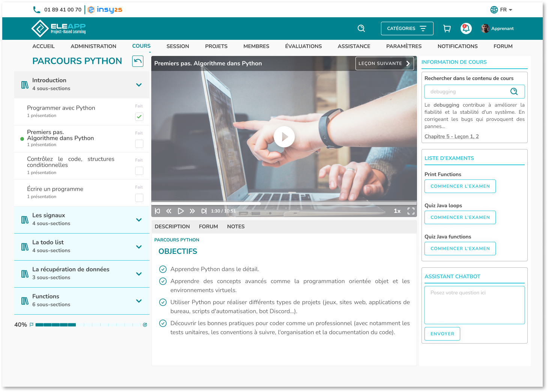This screenshot has width=548, height=392.
Task: Rewind the video
Action: (169, 211)
